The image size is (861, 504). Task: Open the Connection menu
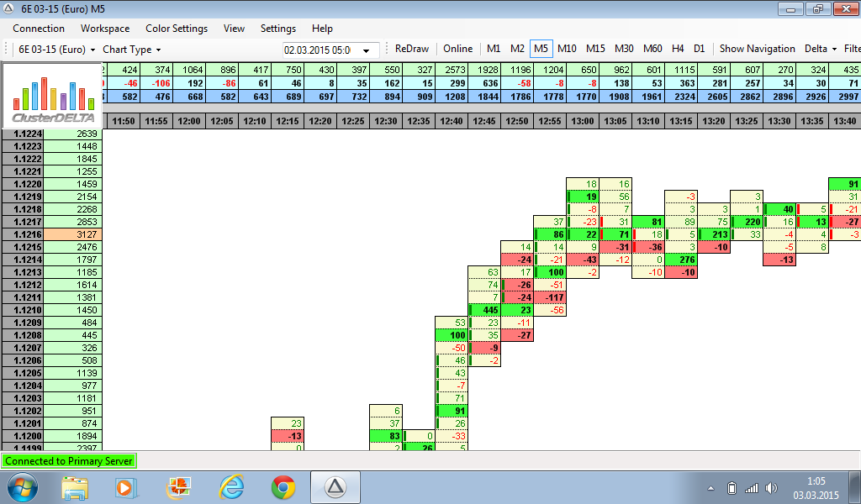pos(39,29)
